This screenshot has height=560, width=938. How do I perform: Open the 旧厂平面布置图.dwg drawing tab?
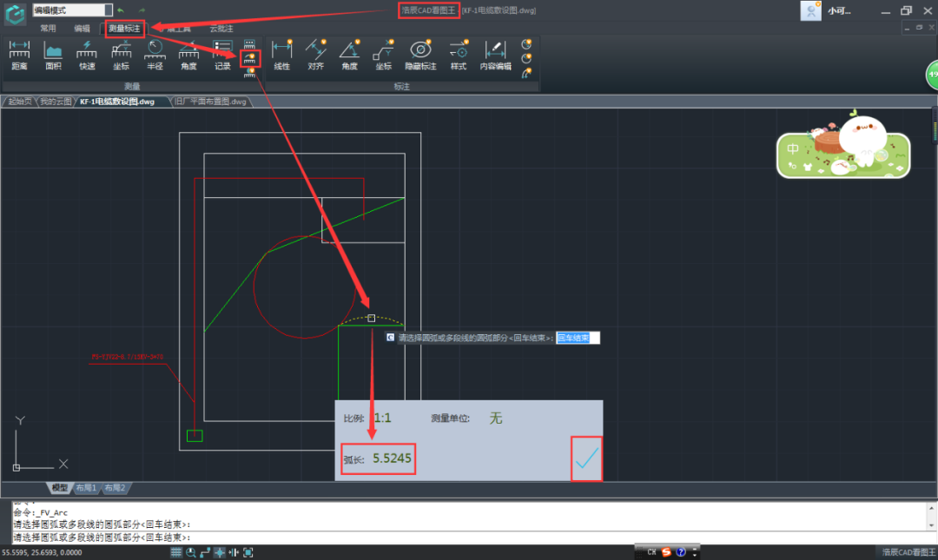211,101
